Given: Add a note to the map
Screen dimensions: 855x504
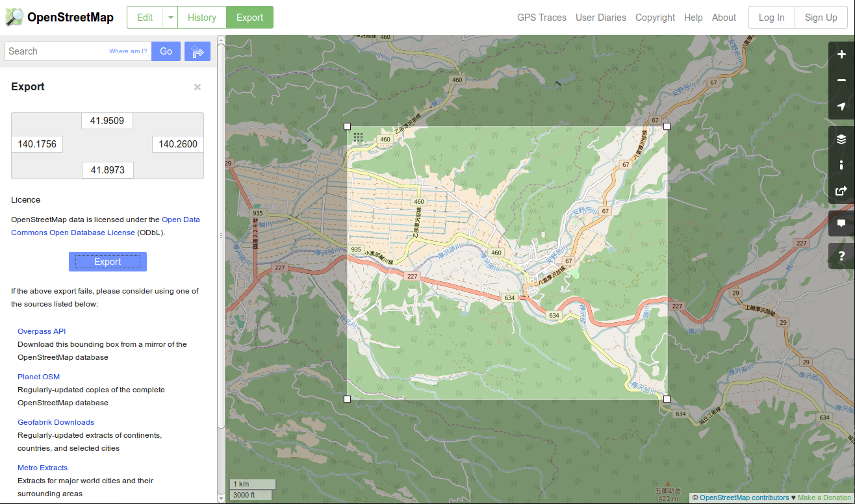Looking at the screenshot, I should (x=841, y=223).
